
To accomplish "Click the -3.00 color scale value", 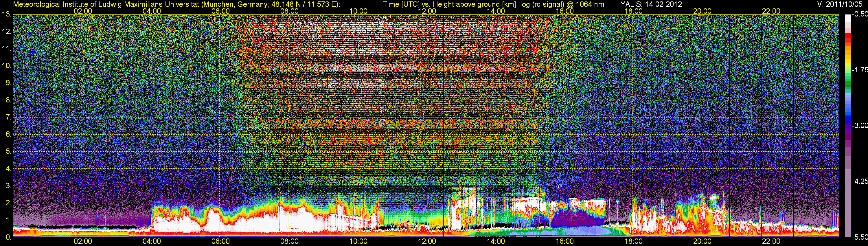I will 860,126.
